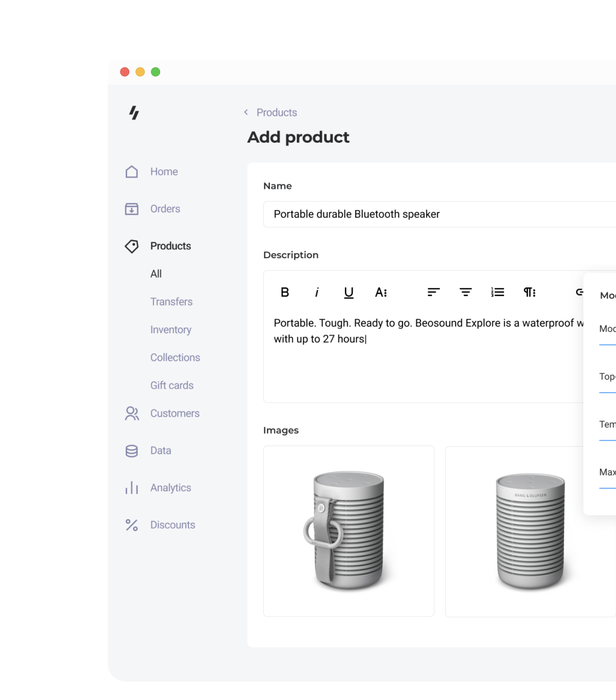
Task: Click the Home house icon in sidebar
Action: pyautogui.click(x=132, y=172)
